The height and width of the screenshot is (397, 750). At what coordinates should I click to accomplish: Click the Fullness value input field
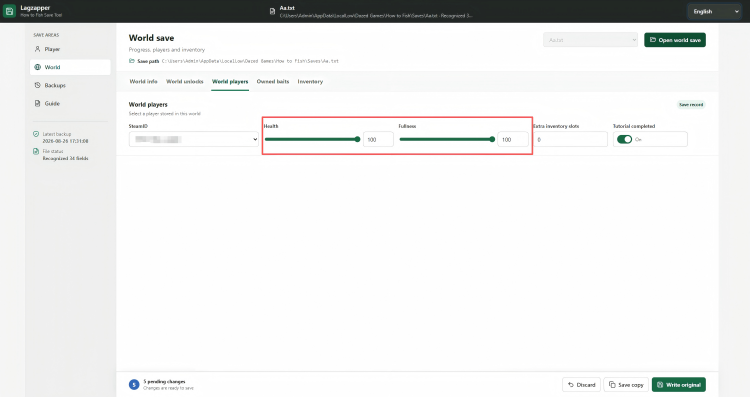click(x=513, y=139)
